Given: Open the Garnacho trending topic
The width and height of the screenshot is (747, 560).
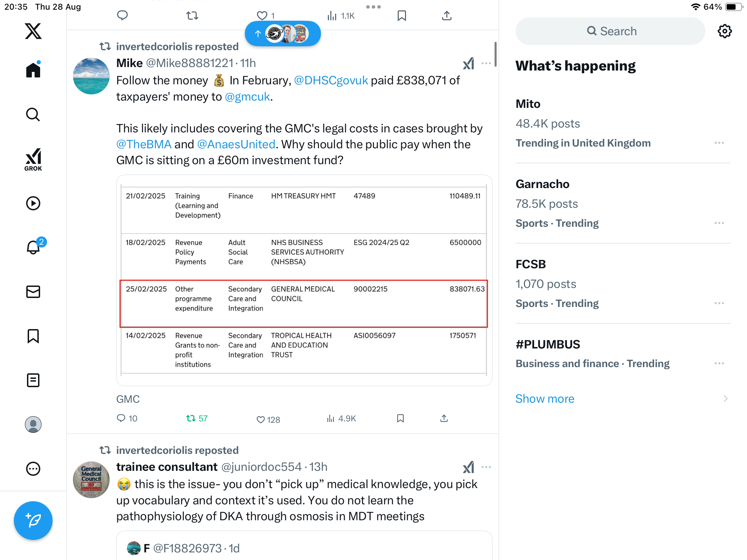Looking at the screenshot, I should [542, 184].
